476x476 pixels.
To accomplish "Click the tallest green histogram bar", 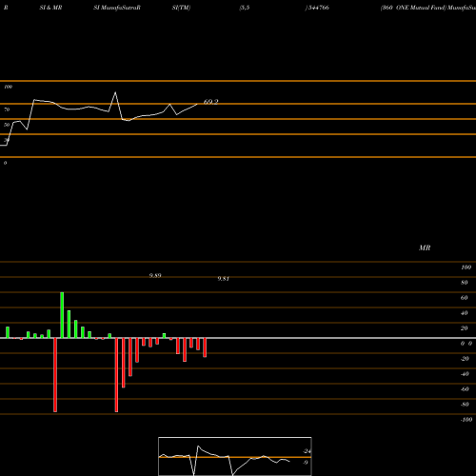I will click(62, 315).
